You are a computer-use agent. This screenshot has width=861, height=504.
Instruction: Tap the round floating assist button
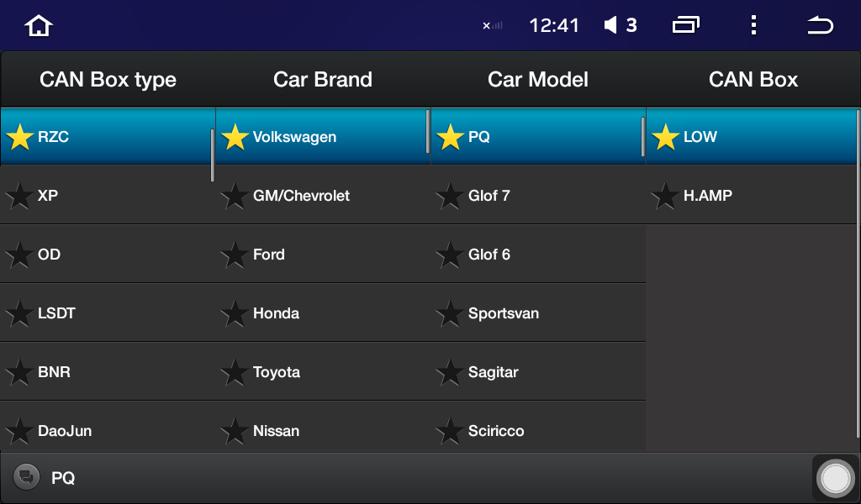(835, 478)
